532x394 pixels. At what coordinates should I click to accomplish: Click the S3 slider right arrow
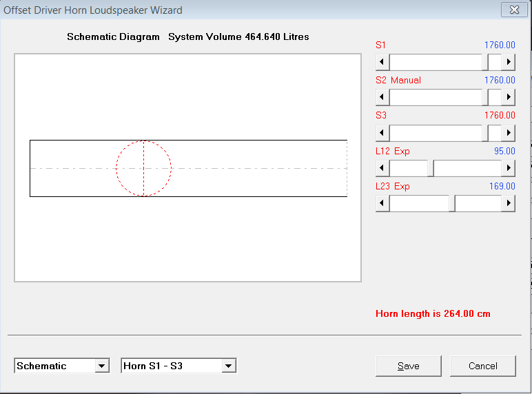click(509, 132)
